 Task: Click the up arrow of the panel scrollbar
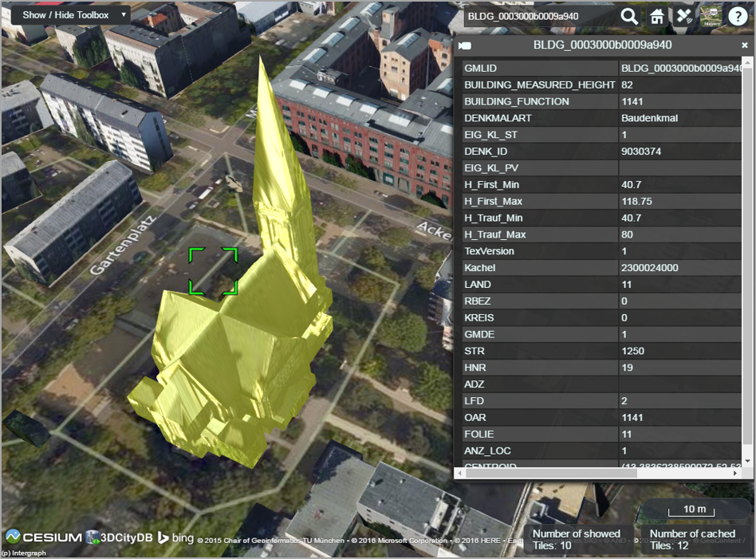click(747, 63)
